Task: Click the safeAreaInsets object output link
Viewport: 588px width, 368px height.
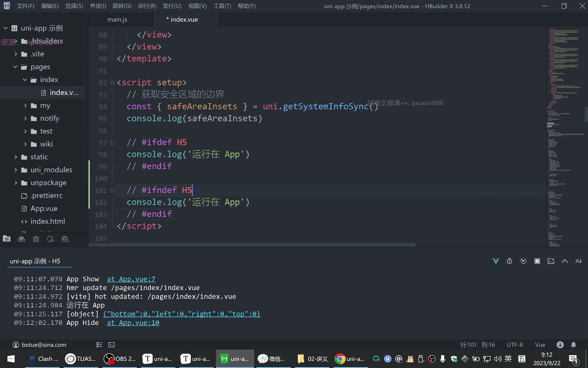Action: [x=182, y=314]
